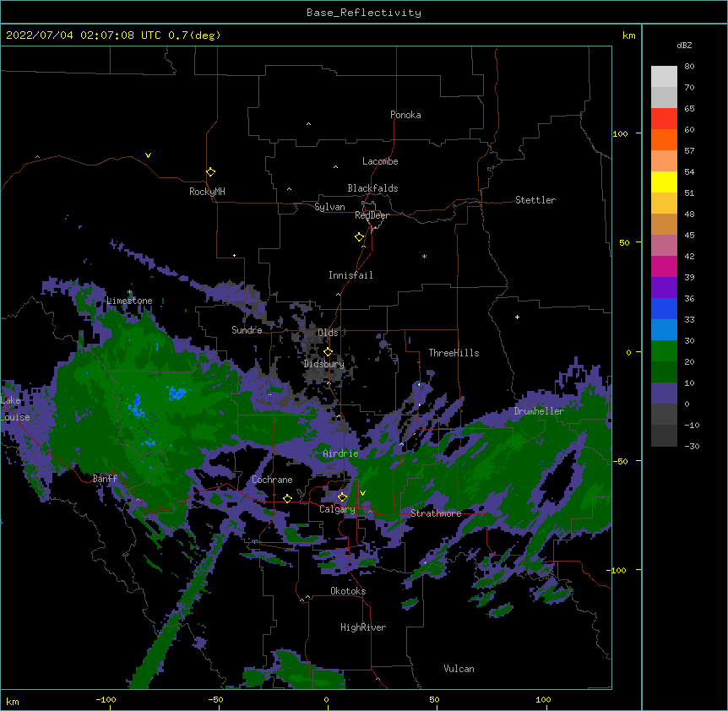Screen dimensions: 728x711
Task: Click the -100 tick on bottom x-axis
Action: [106, 699]
